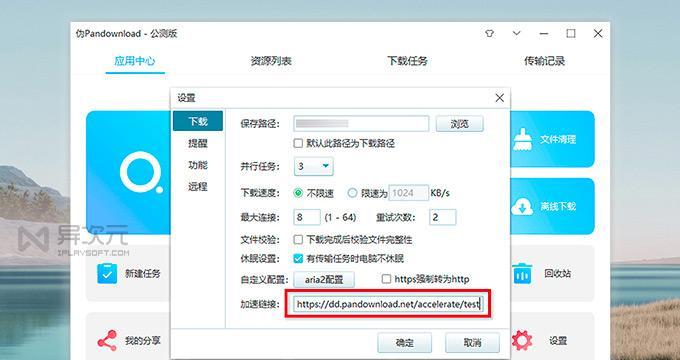
Task: Click the red gear 设置 icon
Action: click(x=522, y=340)
